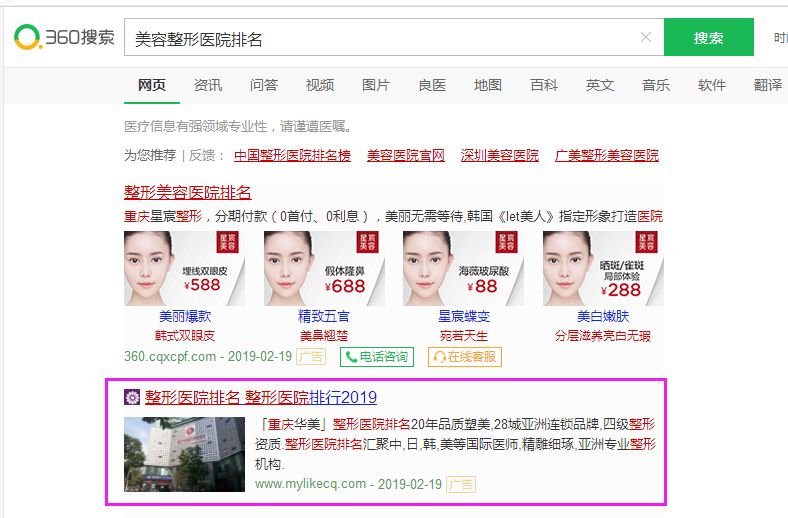Click the 重庆星宸整形 ad description text
788x518 pixels.
pyautogui.click(x=393, y=217)
